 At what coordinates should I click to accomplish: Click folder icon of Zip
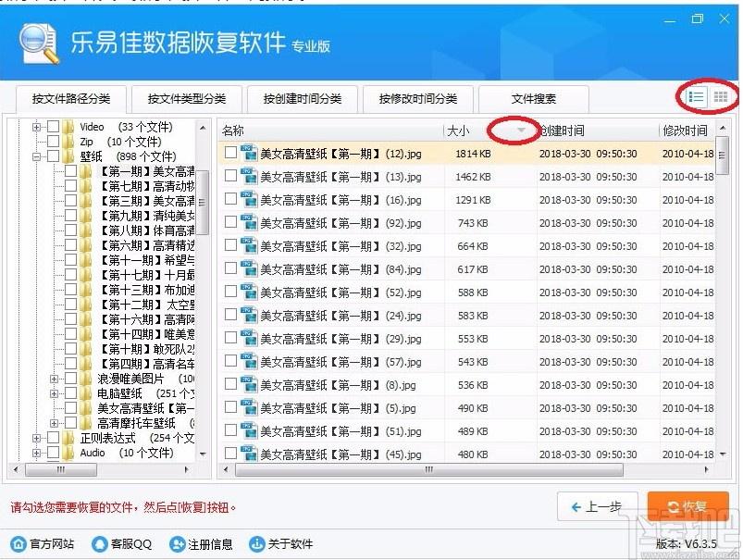(x=68, y=142)
